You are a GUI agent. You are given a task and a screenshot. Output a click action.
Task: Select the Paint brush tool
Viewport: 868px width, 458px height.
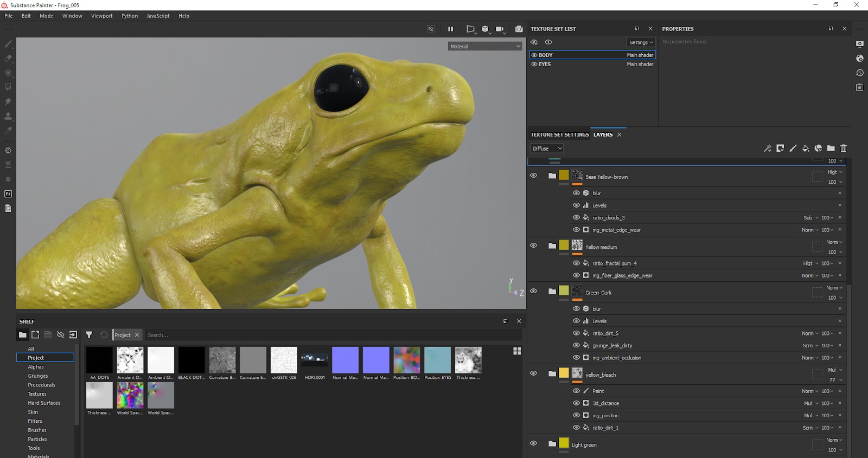(x=8, y=44)
